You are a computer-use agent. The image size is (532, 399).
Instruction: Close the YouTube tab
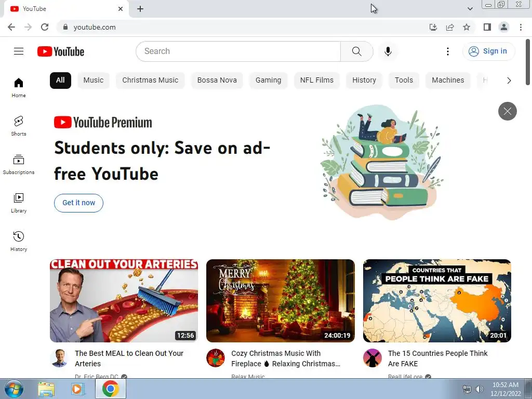click(121, 9)
